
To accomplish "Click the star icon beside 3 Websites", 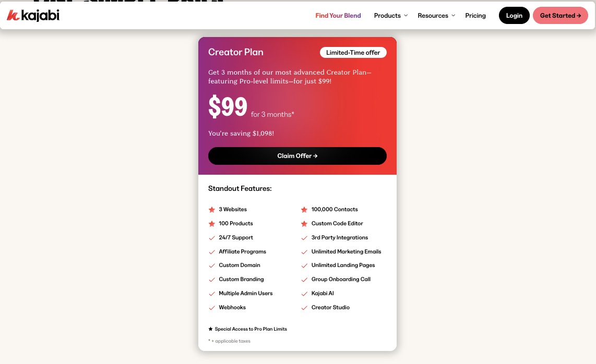I will coord(212,210).
